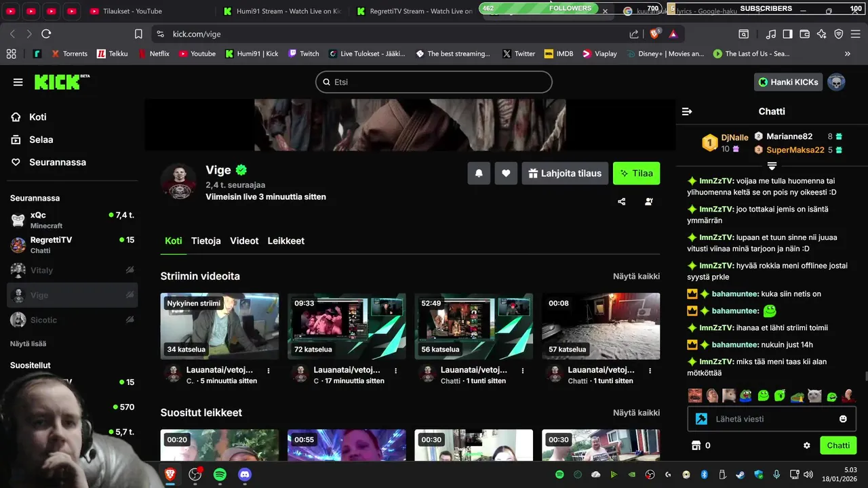
Task: Open the Nykyinen striimi video thumbnail
Action: click(220, 326)
